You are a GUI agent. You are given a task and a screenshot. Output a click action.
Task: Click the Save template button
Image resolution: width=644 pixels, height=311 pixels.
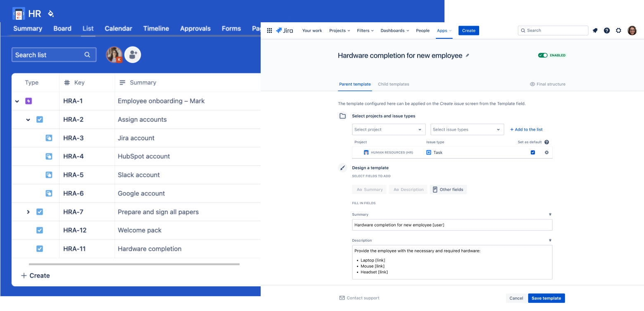tap(546, 298)
